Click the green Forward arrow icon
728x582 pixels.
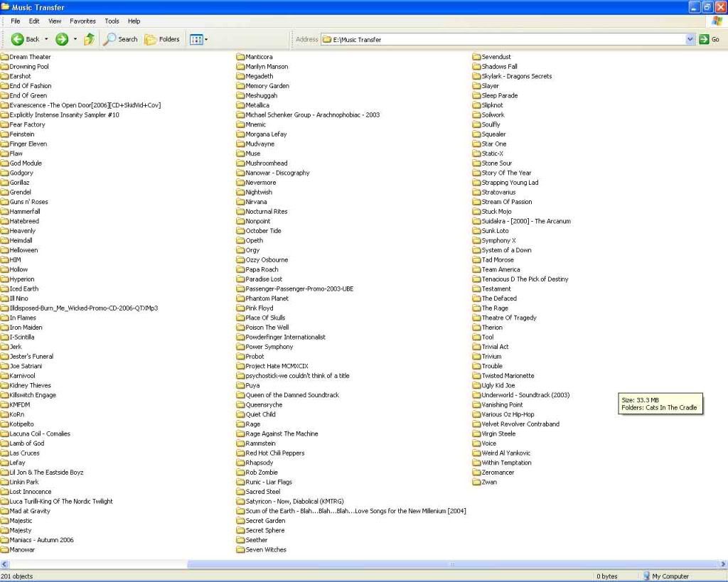[62, 40]
